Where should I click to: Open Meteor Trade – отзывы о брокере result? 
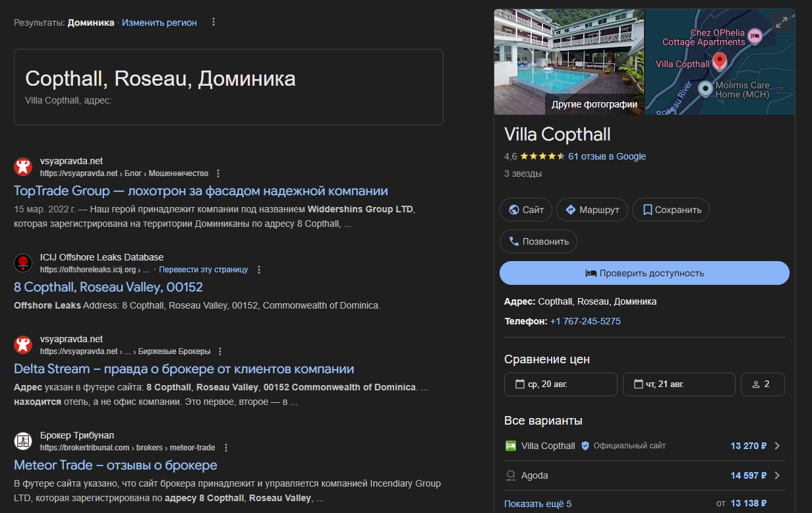coord(115,466)
